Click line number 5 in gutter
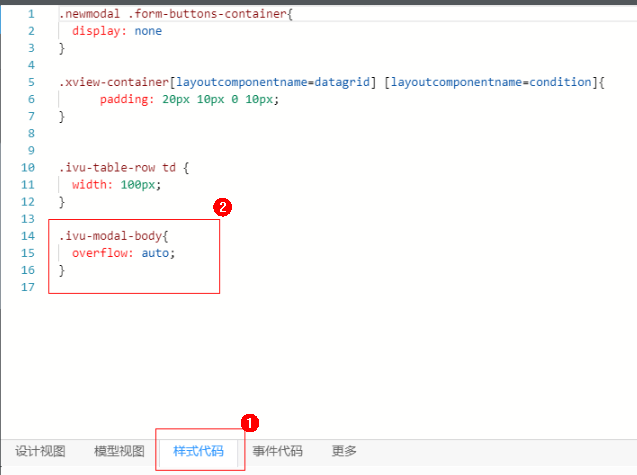Screen dimensions: 637x475 coord(31,82)
